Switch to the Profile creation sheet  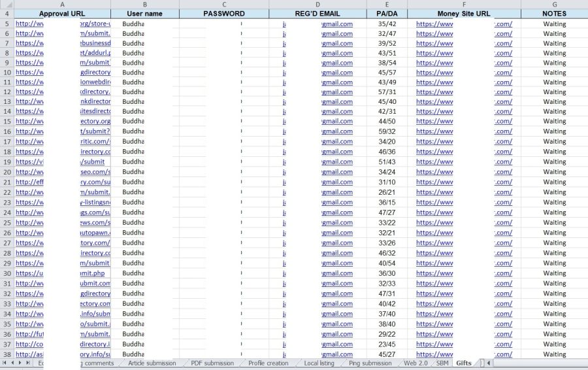(268, 363)
